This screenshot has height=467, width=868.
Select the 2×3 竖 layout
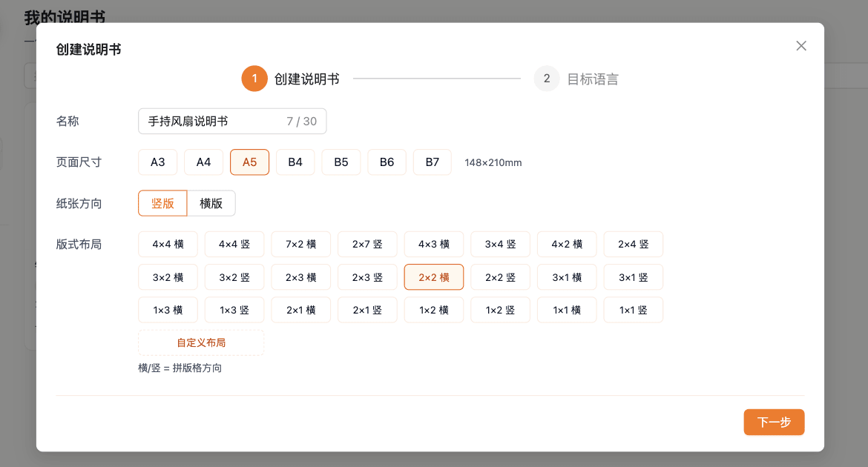367,277
